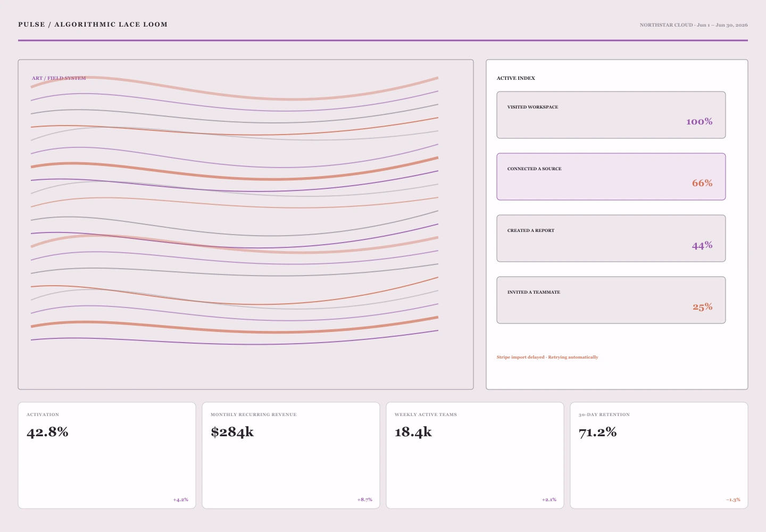This screenshot has height=532, width=766.
Task: Click the "25%" value
Action: [702, 307]
